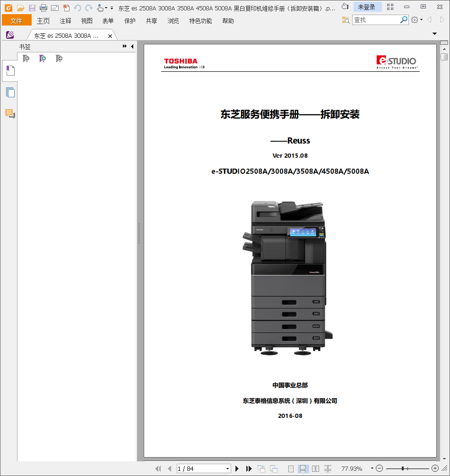This screenshot has width=450, height=476.
Task: Open search settings gear dropdown
Action: 416,20
